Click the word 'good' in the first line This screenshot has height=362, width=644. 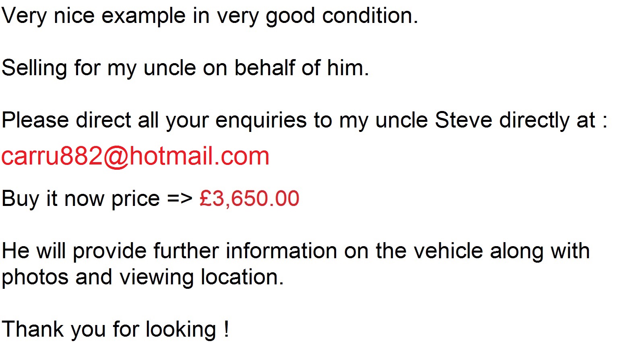[290, 17]
